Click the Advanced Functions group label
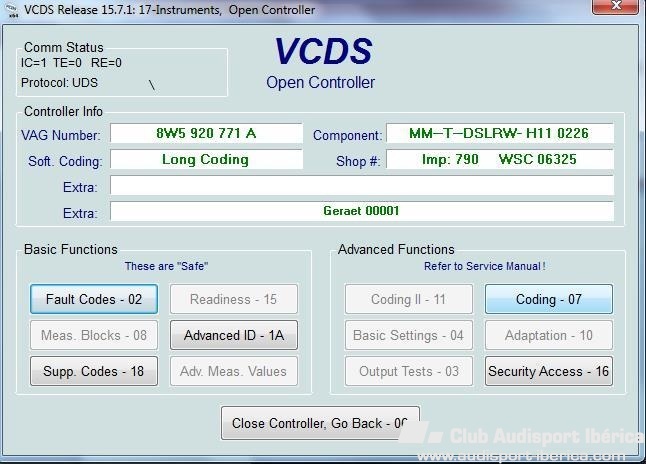Image resolution: width=646 pixels, height=464 pixels. 396,249
